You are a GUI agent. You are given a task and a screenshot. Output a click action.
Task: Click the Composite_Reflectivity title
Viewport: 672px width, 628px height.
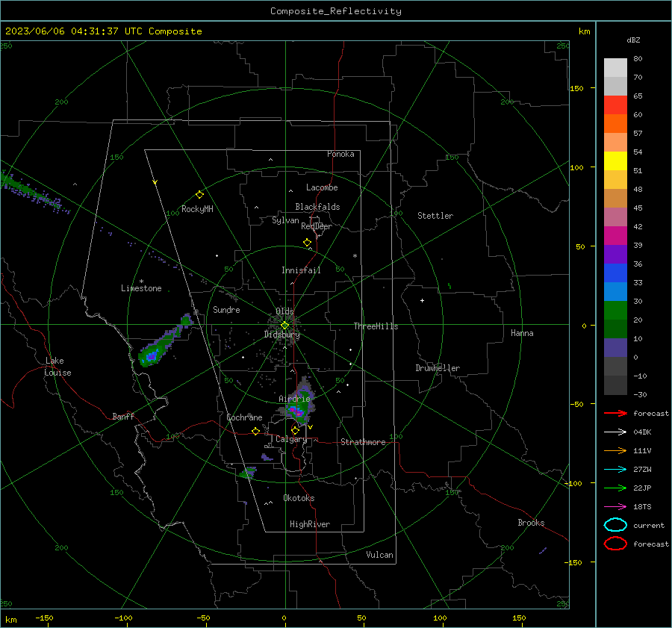[335, 11]
